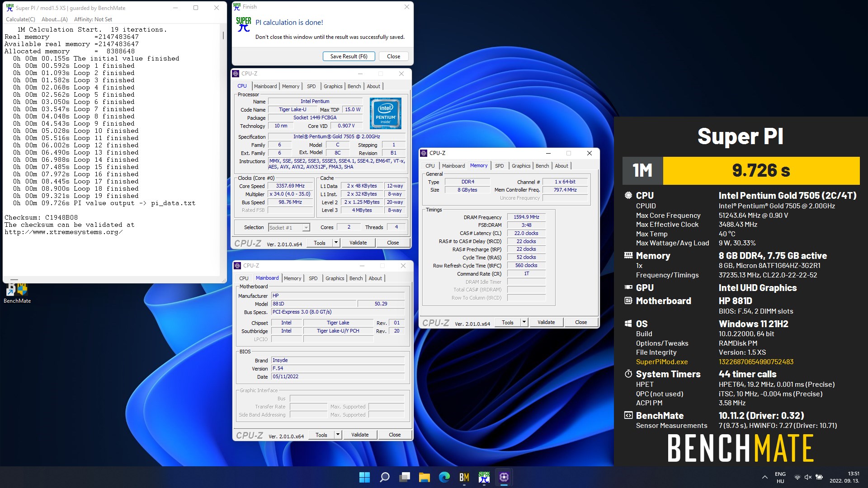Click Tools button in CPU-Z Memory window
868x488 pixels.
[x=508, y=322]
